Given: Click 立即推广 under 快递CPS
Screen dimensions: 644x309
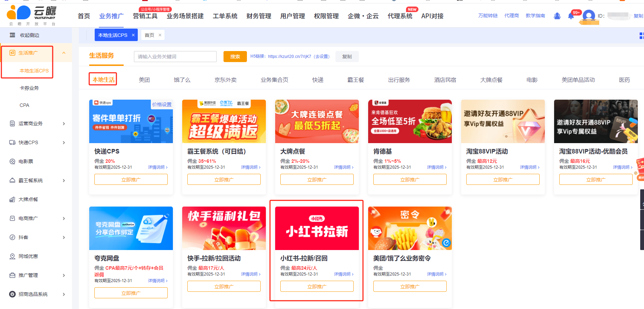Looking at the screenshot, I should tap(131, 179).
